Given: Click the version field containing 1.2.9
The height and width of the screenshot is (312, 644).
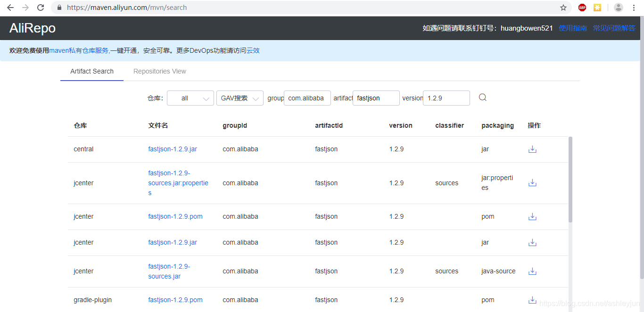Looking at the screenshot, I should coord(446,98).
